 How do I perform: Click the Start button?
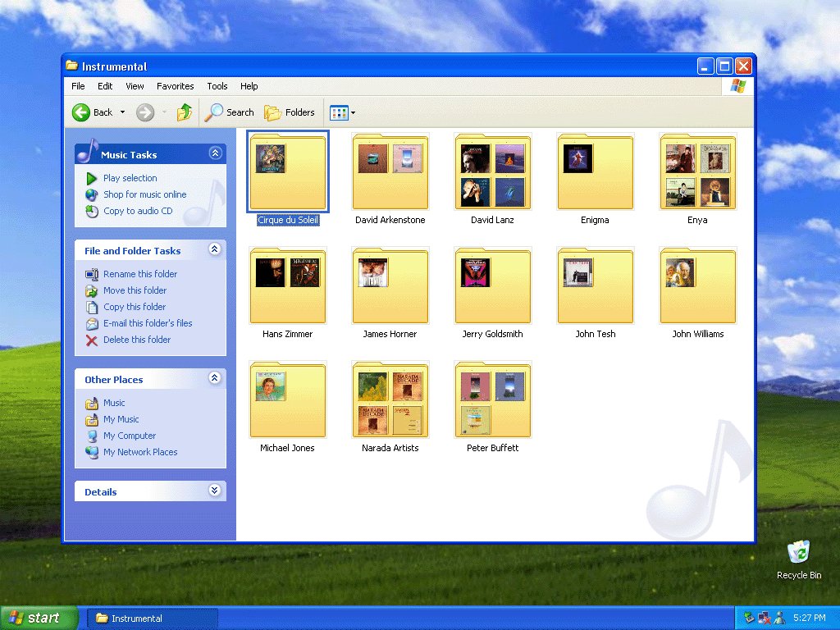pos(39,618)
